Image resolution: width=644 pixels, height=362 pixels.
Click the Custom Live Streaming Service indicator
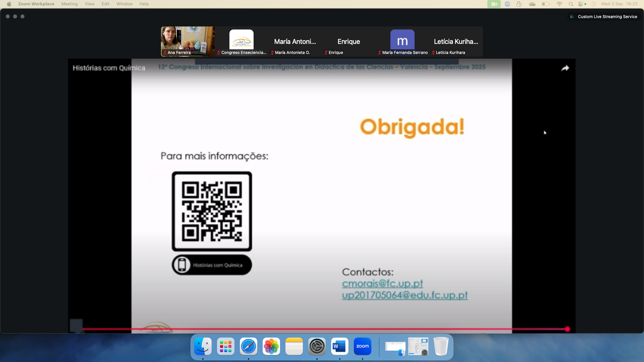point(604,16)
